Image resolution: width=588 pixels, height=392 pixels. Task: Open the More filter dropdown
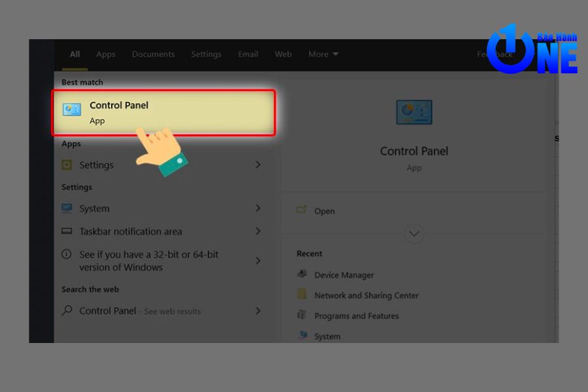[323, 54]
